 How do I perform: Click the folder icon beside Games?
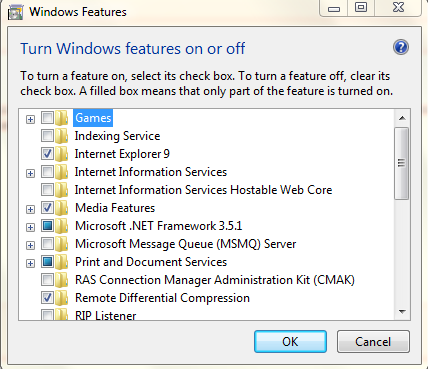tap(62, 118)
